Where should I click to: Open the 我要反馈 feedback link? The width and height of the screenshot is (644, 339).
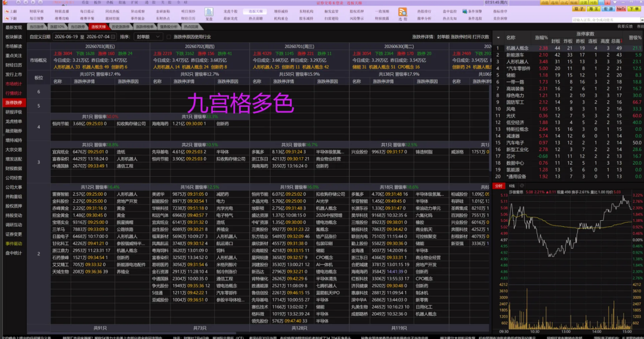[x=625, y=27]
